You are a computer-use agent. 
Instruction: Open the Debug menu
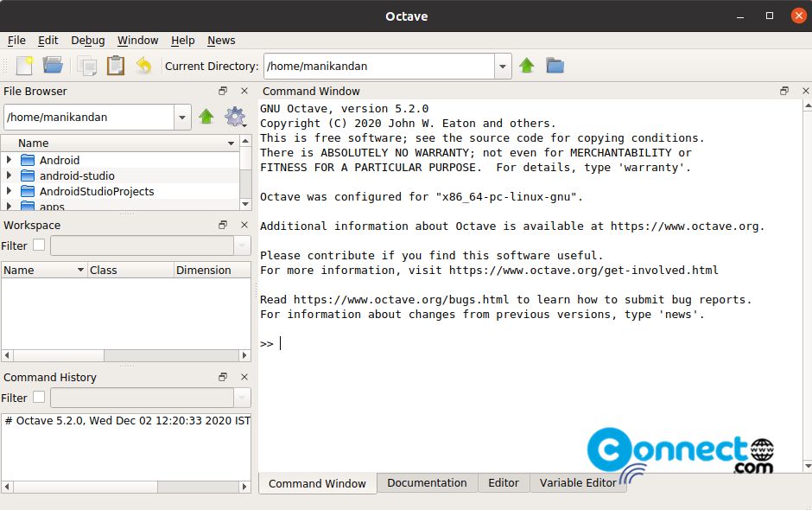click(87, 40)
